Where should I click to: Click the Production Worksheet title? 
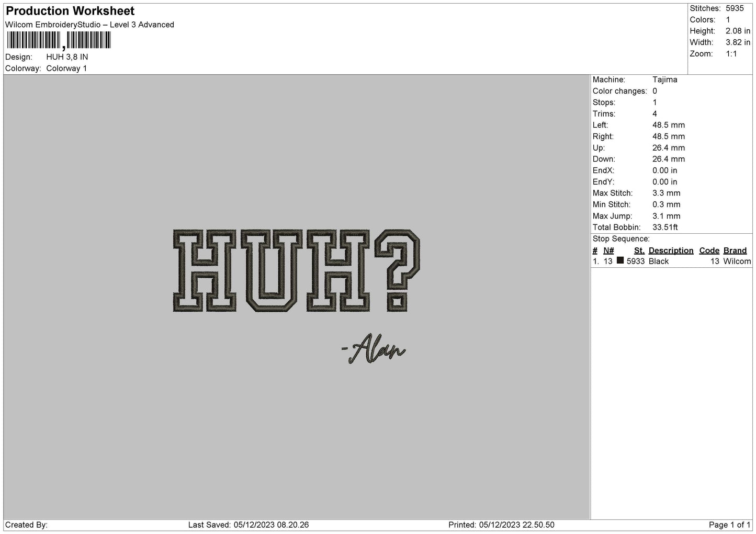pos(69,10)
